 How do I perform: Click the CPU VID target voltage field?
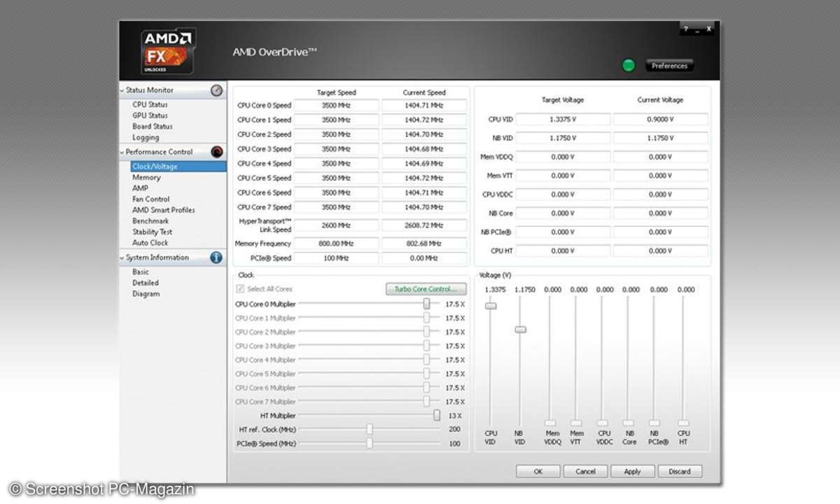point(563,120)
